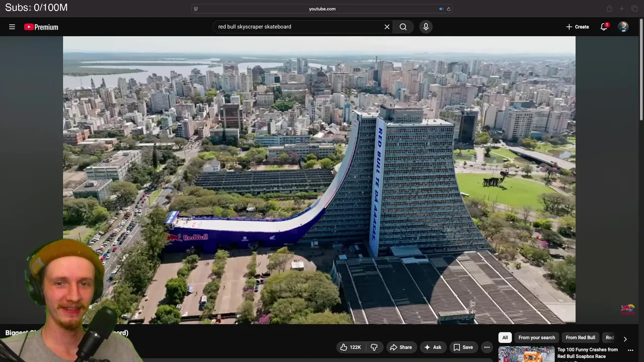Open options menu for Top 100 Funny Crashes
The width and height of the screenshot is (644, 362).
click(630, 350)
